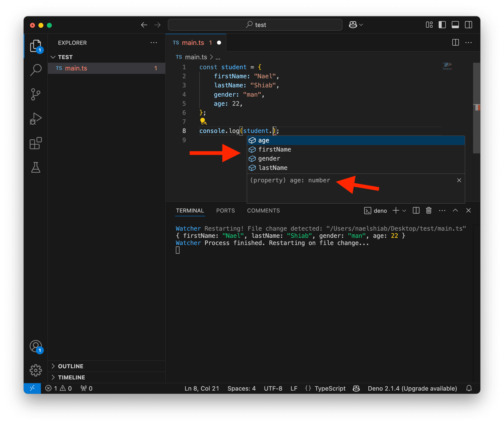The height and width of the screenshot is (425, 504).
Task: Click Deno 2.1.4 upgrade status item
Action: point(412,388)
